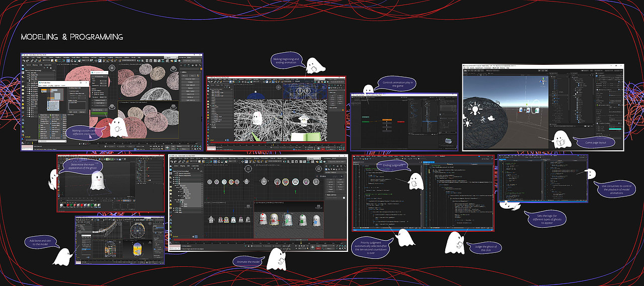This screenshot has height=286, width=644.
Task: Open Edit menu in the Particle View dialog
Action: click(x=40, y=85)
